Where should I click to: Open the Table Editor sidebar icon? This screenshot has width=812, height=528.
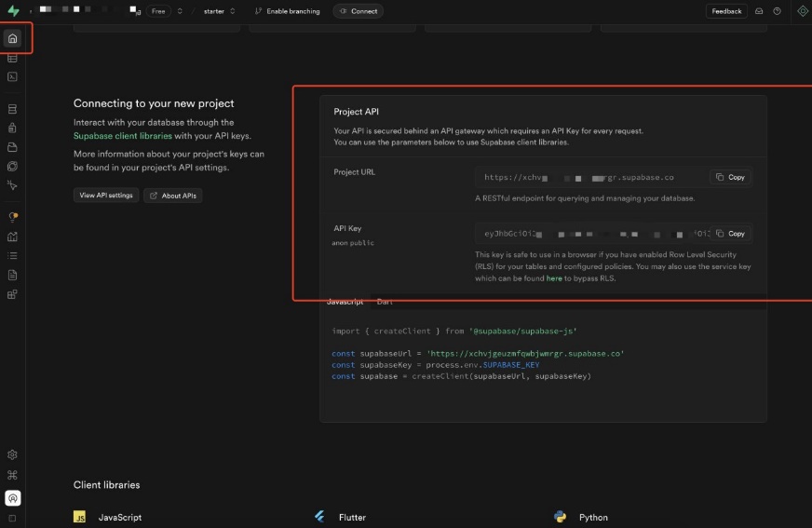click(12, 58)
